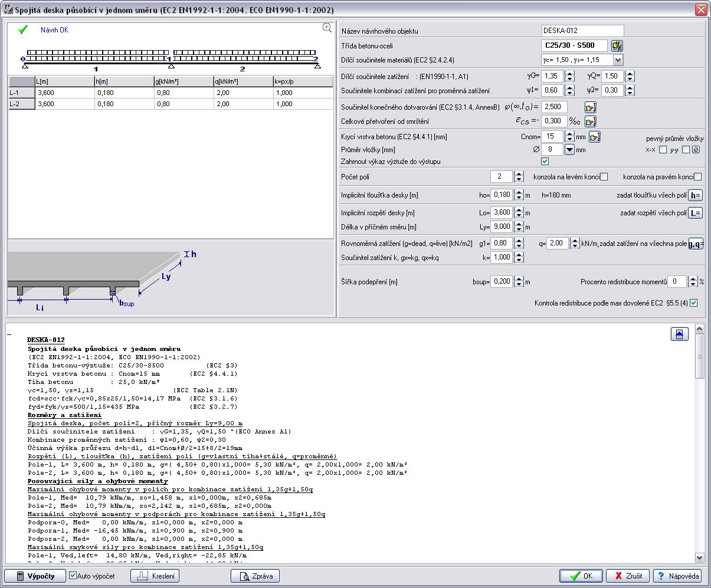This screenshot has height=588, width=711.
Task: Open the Kreslení drawing button
Action: point(155,576)
